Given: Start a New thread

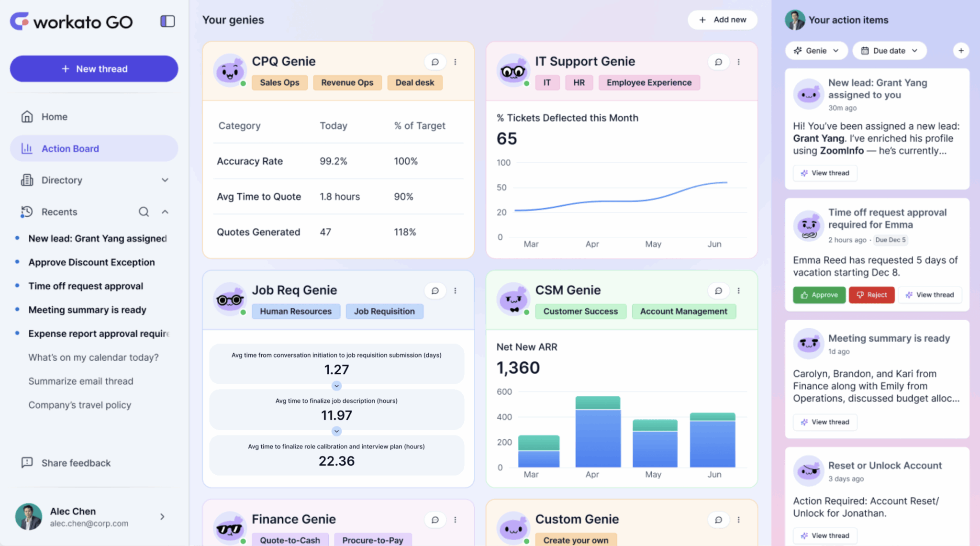Looking at the screenshot, I should (94, 68).
